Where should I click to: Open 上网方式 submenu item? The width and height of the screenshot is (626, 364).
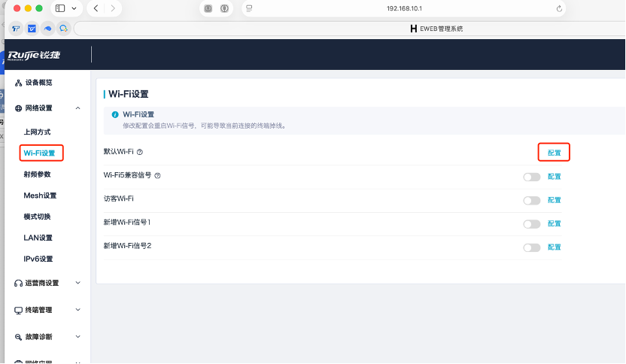point(37,132)
